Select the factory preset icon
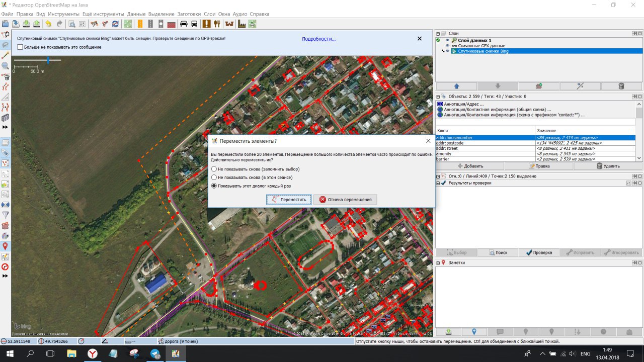This screenshot has height=362, width=644. 242,24
